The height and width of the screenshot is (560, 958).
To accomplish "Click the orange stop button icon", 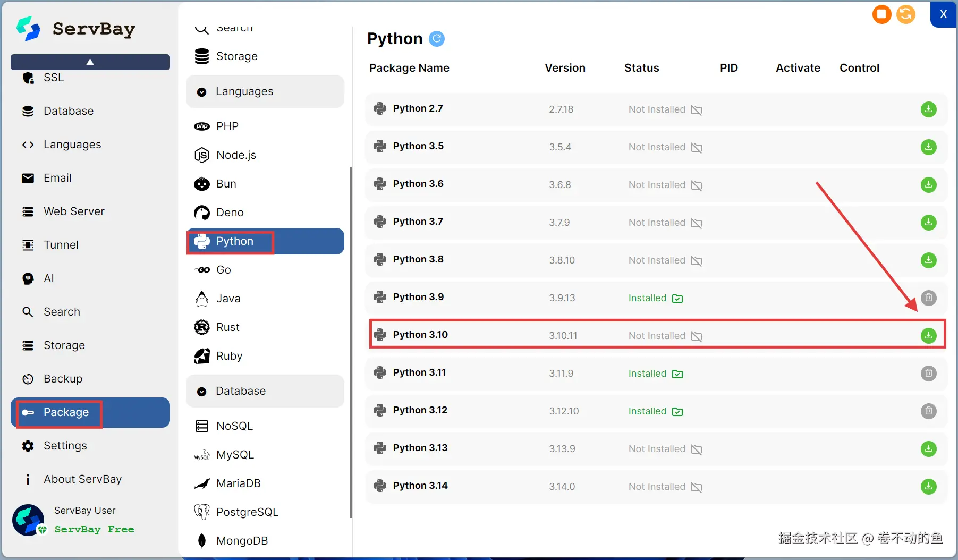I will coord(881,14).
